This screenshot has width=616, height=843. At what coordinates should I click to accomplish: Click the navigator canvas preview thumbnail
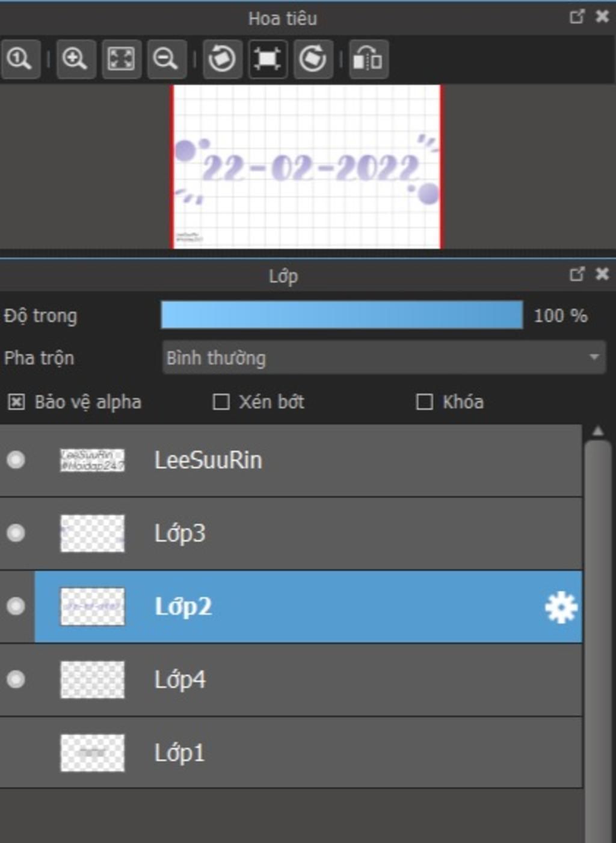[x=307, y=167]
